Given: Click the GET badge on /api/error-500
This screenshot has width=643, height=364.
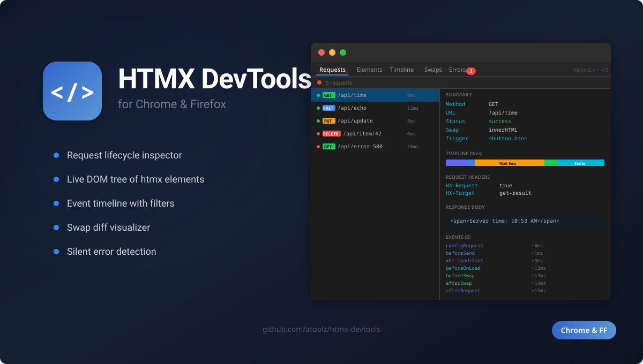Looking at the screenshot, I should coord(327,146).
